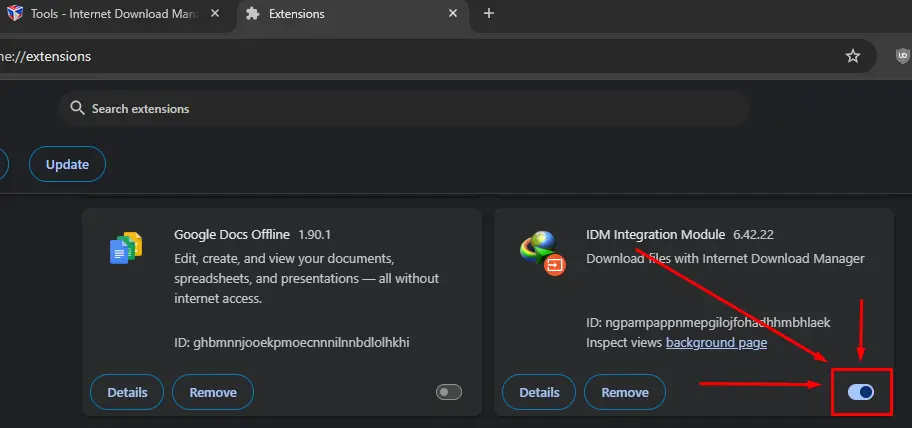Disable the IDM Integration Module toggle
The width and height of the screenshot is (912, 428).
click(x=861, y=392)
